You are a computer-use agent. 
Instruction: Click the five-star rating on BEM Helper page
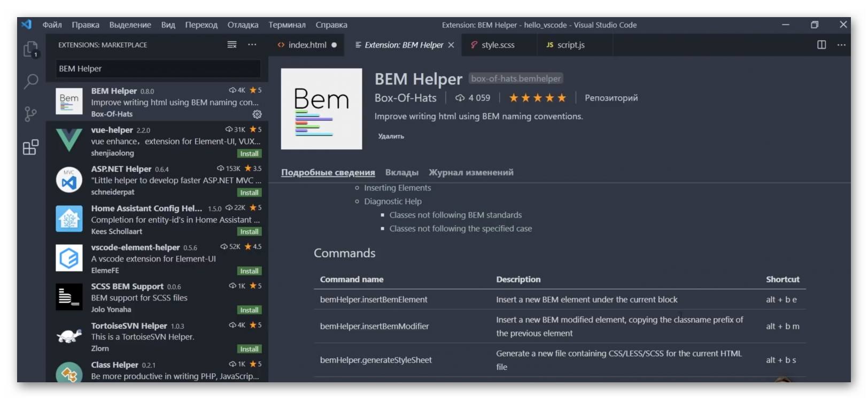click(537, 98)
